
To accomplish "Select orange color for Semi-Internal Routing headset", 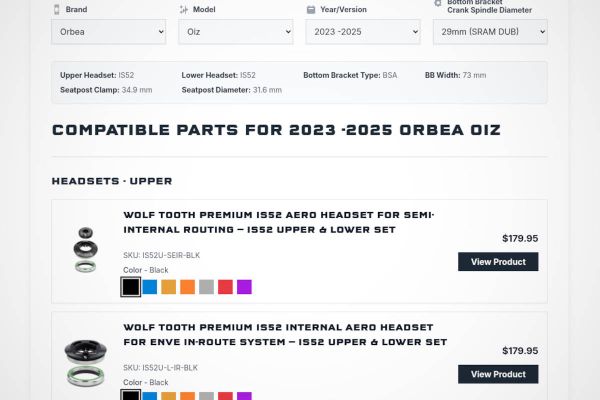I will tap(188, 287).
